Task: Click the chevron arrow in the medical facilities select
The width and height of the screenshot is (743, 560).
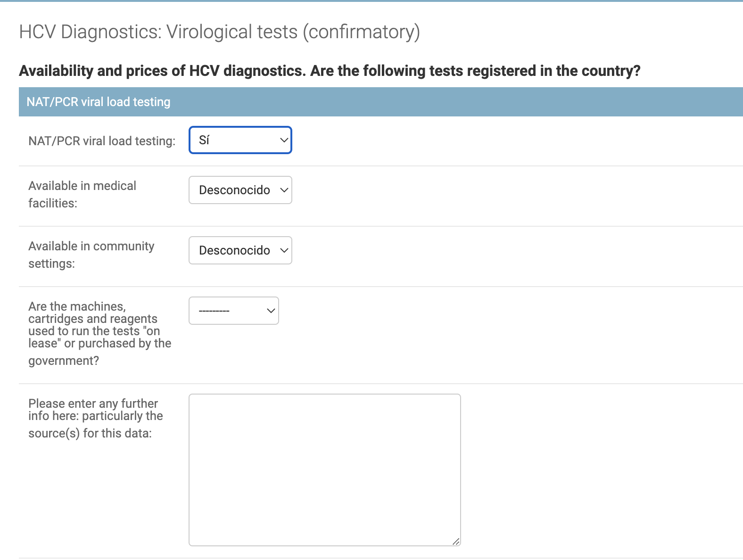Action: (x=284, y=190)
